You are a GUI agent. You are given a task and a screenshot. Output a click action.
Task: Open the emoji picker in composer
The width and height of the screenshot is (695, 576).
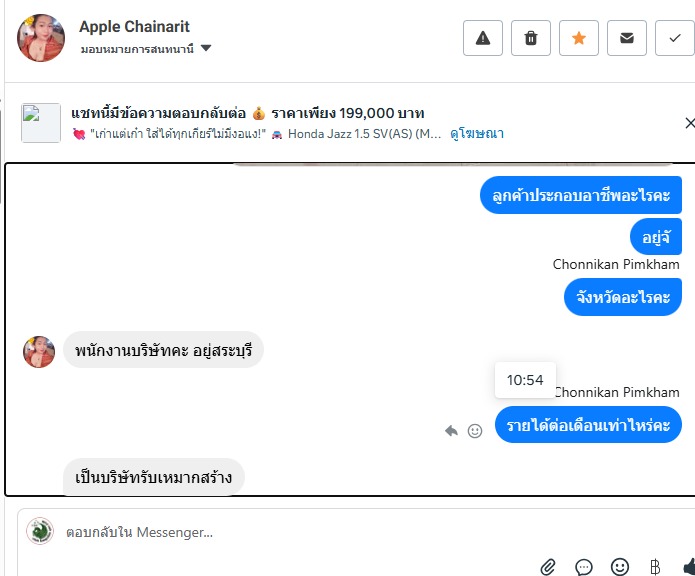point(620,567)
